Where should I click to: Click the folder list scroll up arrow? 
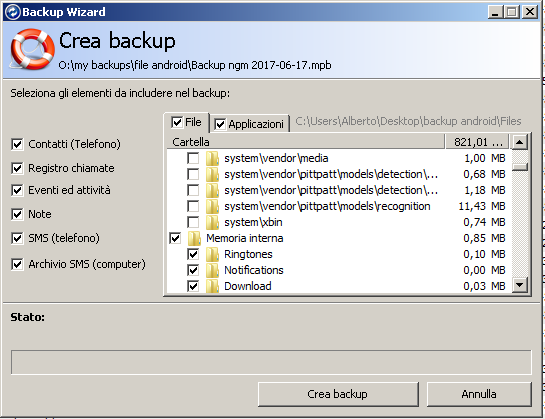pyautogui.click(x=520, y=142)
